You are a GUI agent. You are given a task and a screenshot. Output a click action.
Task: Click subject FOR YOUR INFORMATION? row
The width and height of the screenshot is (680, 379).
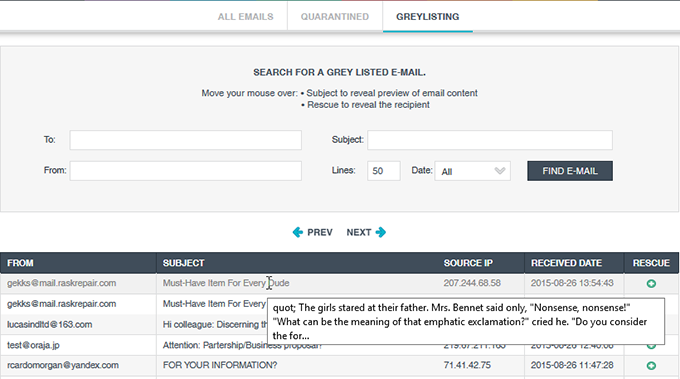(x=220, y=365)
